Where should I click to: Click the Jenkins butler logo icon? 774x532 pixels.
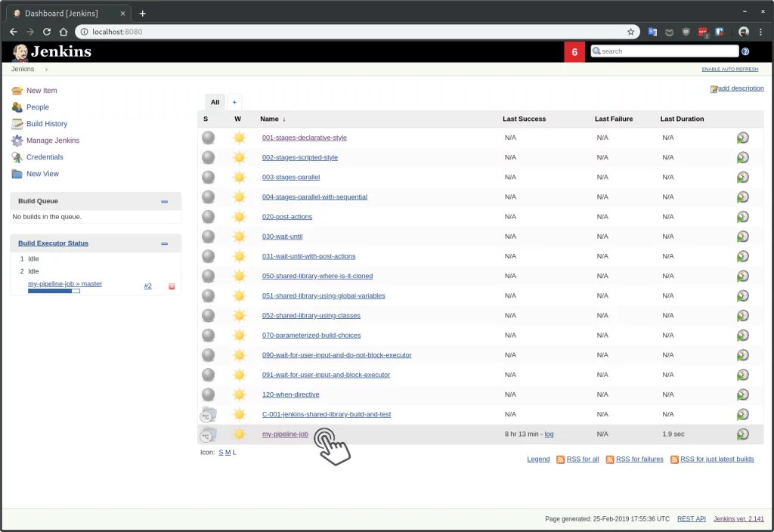point(20,52)
